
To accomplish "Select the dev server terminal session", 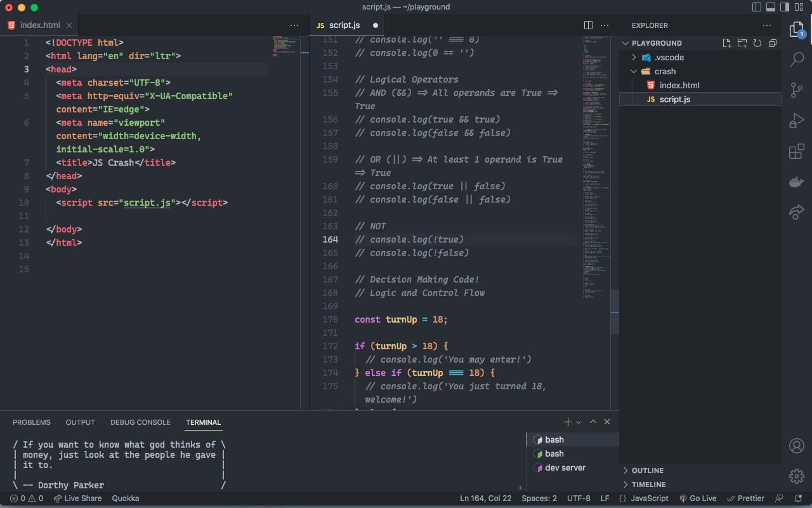I will (565, 467).
